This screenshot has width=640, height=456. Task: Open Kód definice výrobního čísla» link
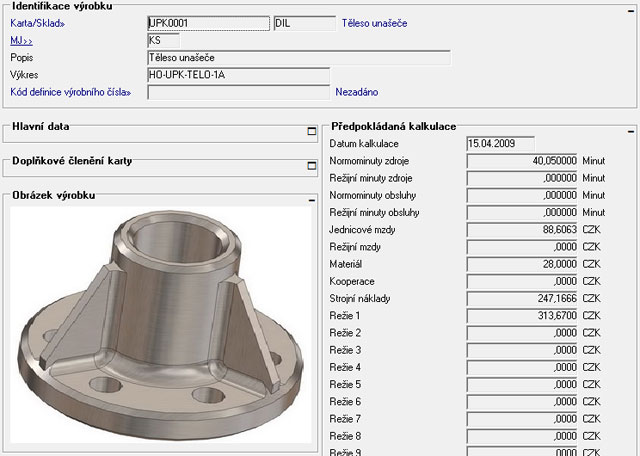(x=70, y=92)
